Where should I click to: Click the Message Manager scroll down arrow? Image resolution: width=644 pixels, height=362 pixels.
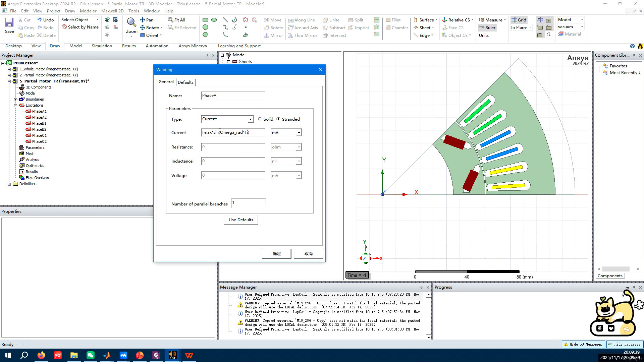(429, 337)
